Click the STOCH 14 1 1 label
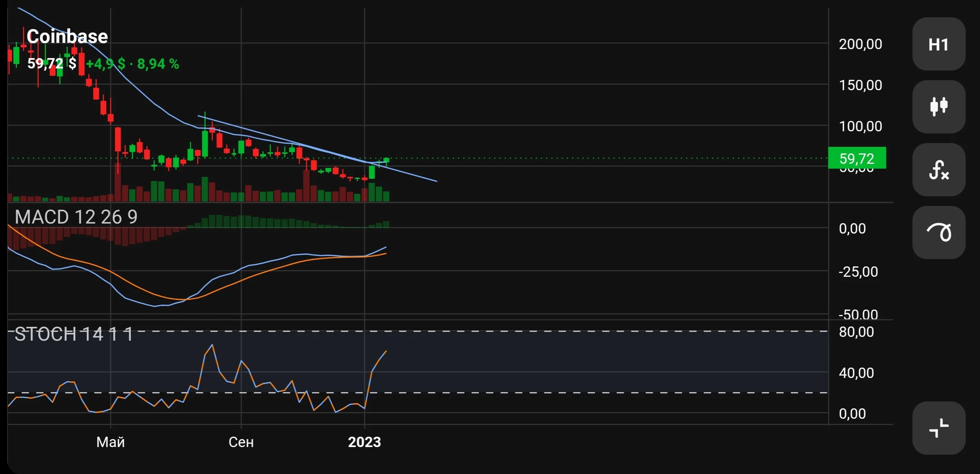This screenshot has width=980, height=474. 74,334
